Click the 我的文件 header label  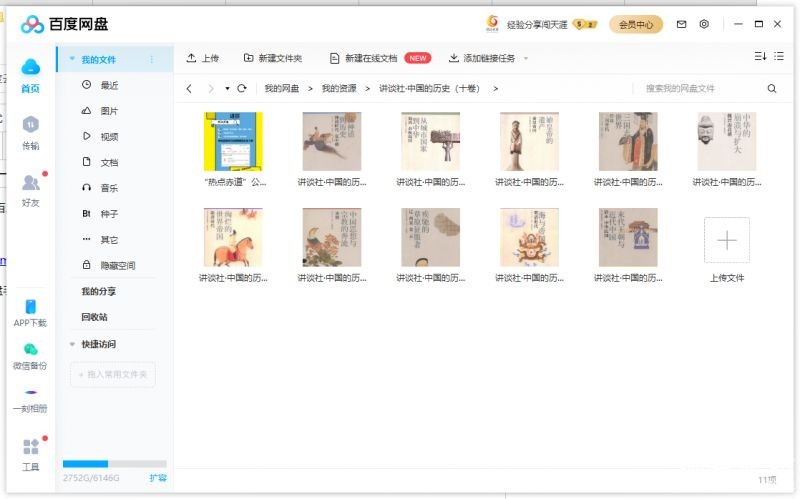point(98,60)
